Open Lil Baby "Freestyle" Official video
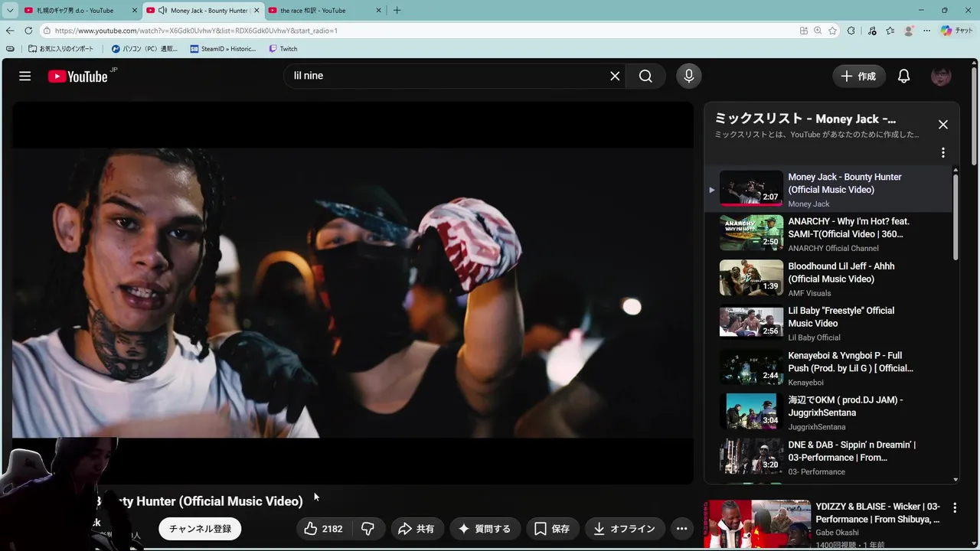980x551 pixels. (841, 317)
